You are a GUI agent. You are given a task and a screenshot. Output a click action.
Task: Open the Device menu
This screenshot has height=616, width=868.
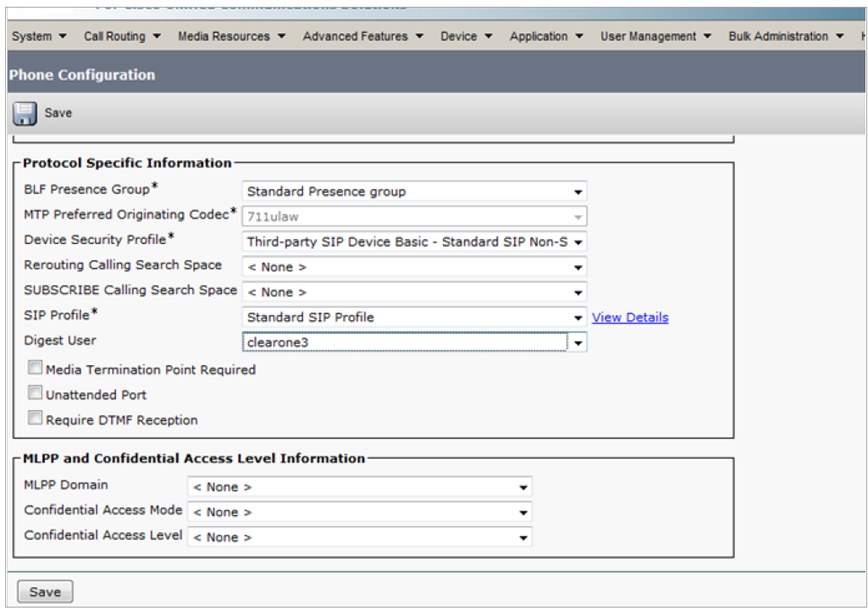coord(466,36)
